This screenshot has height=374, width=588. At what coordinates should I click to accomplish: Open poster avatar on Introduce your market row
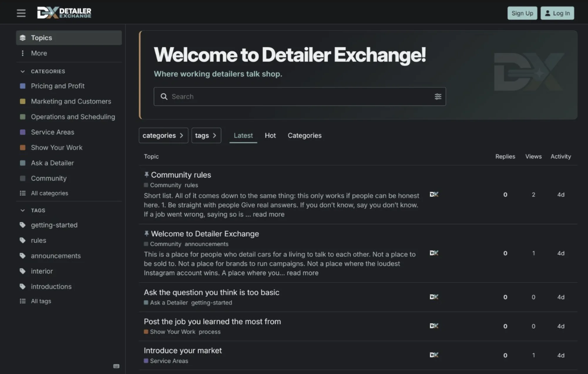coord(434,355)
